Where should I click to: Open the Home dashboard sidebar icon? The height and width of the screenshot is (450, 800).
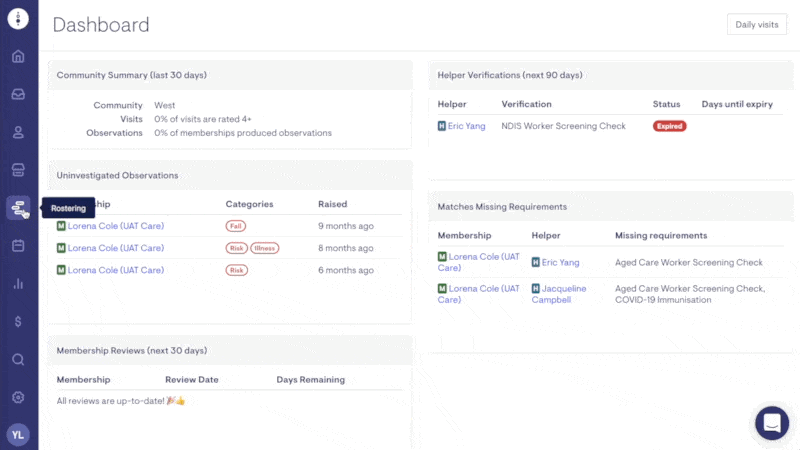(18, 56)
